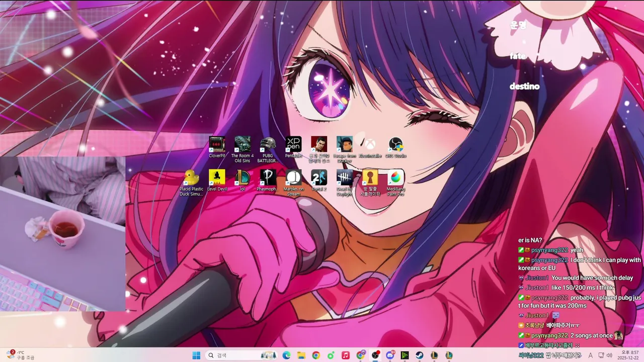Open the volume control in system tray
The width and height of the screenshot is (644, 362).
[x=609, y=355]
